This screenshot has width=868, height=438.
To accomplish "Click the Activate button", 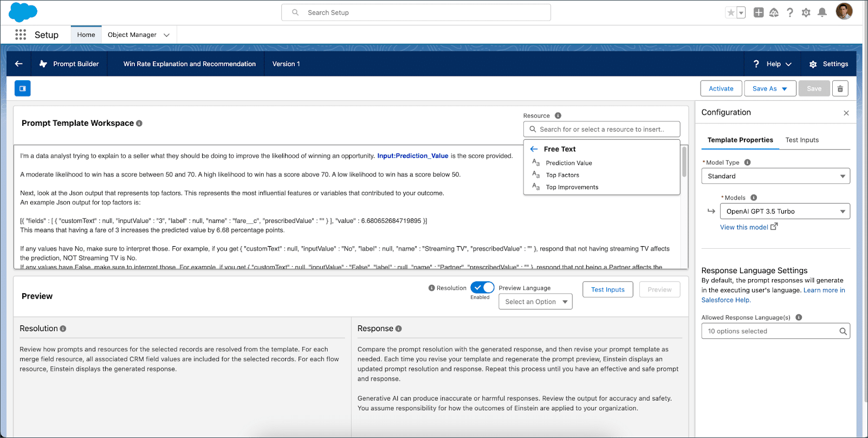I will point(721,88).
